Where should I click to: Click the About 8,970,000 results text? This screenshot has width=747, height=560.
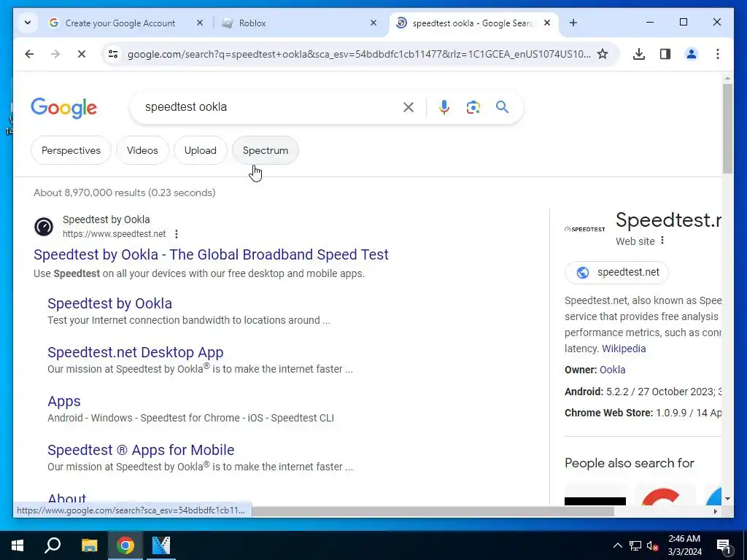pos(124,192)
